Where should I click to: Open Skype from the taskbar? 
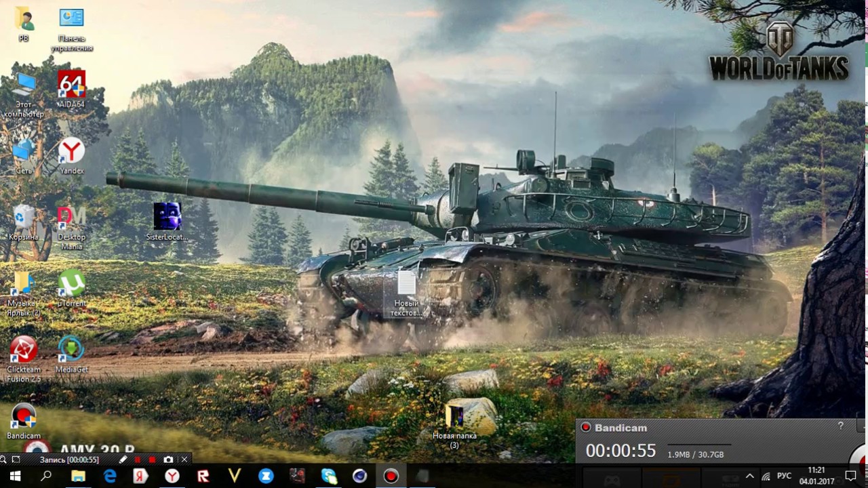[329, 476]
